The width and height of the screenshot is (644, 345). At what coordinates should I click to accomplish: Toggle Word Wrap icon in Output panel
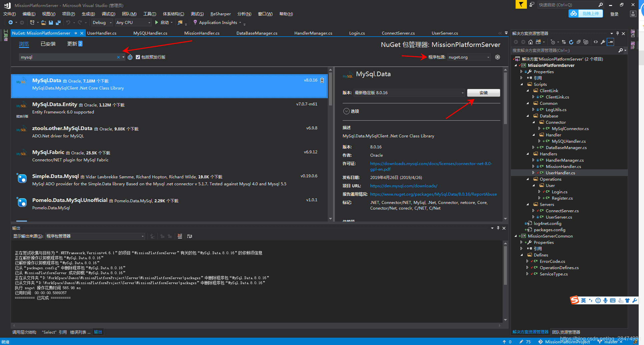tap(190, 236)
